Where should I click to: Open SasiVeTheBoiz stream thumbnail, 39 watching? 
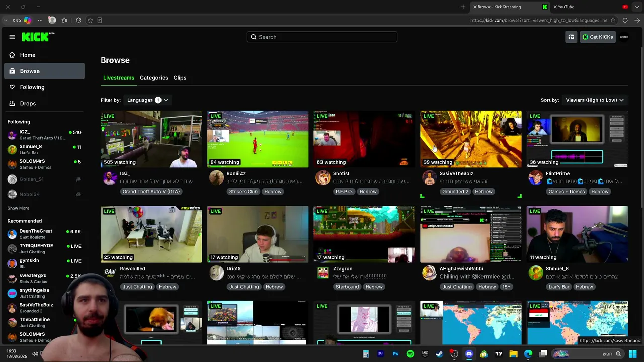[x=471, y=139]
